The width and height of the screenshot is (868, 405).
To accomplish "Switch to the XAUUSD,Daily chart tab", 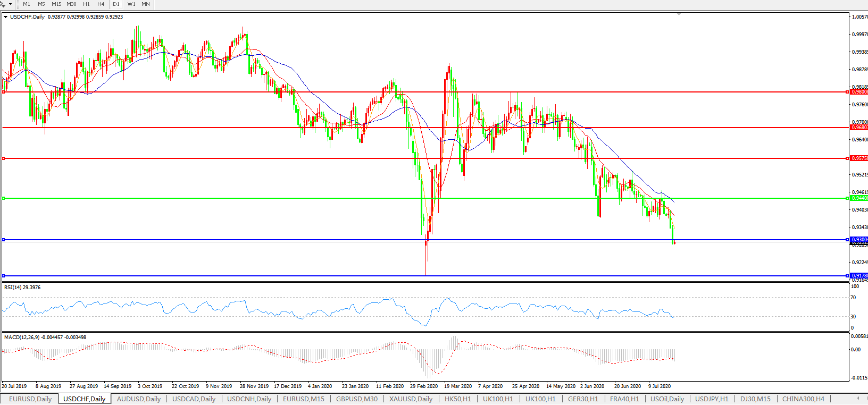I will (411, 399).
